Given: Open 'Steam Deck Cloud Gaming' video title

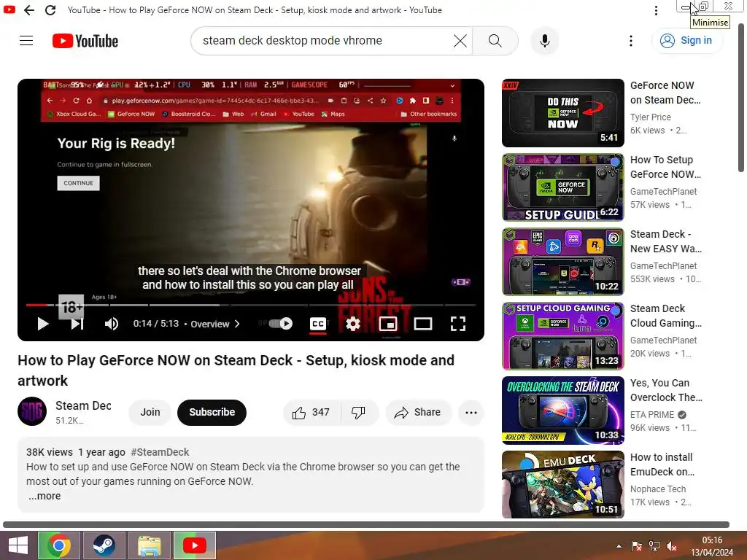Looking at the screenshot, I should click(665, 316).
